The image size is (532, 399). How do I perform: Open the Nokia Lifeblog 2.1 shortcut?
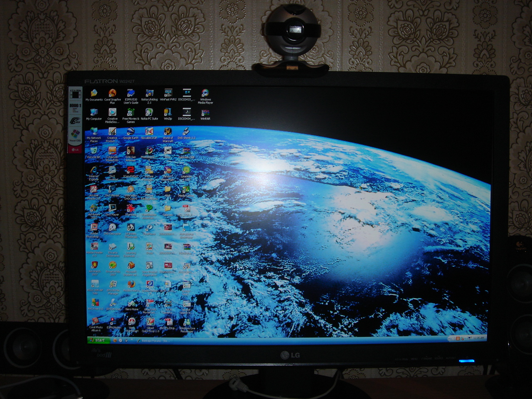[149, 96]
